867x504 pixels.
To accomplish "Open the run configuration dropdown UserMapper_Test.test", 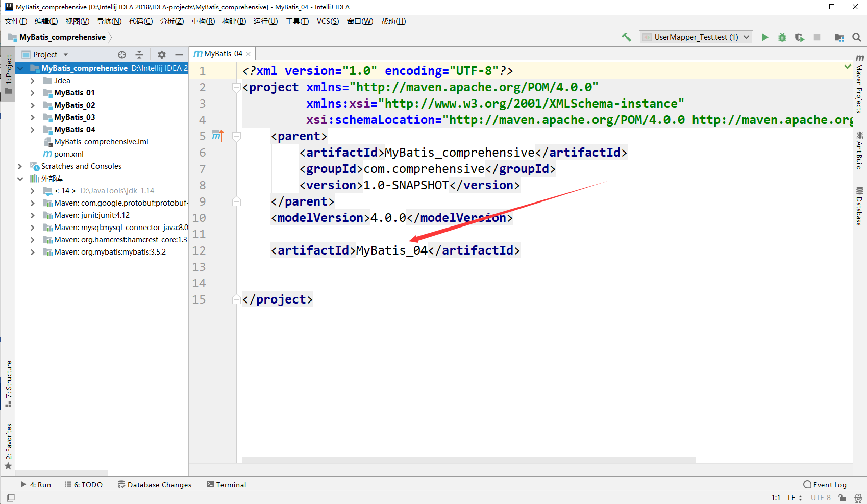I will click(x=696, y=37).
